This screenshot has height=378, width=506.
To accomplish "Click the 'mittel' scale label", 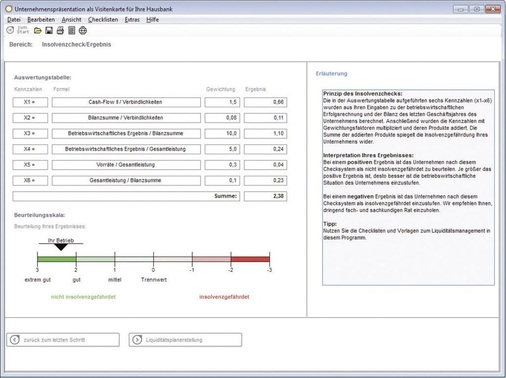I will point(115,280).
